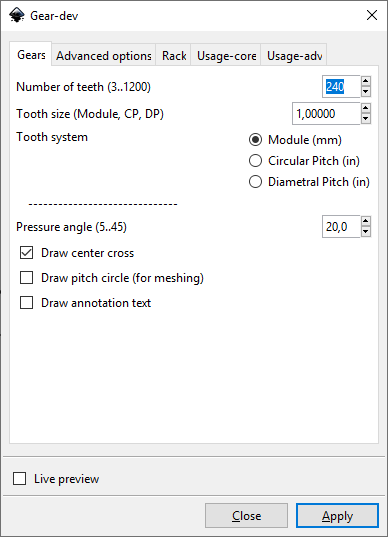The width and height of the screenshot is (388, 537).
Task: Toggle Draw center cross checkbox
Action: pos(26,253)
